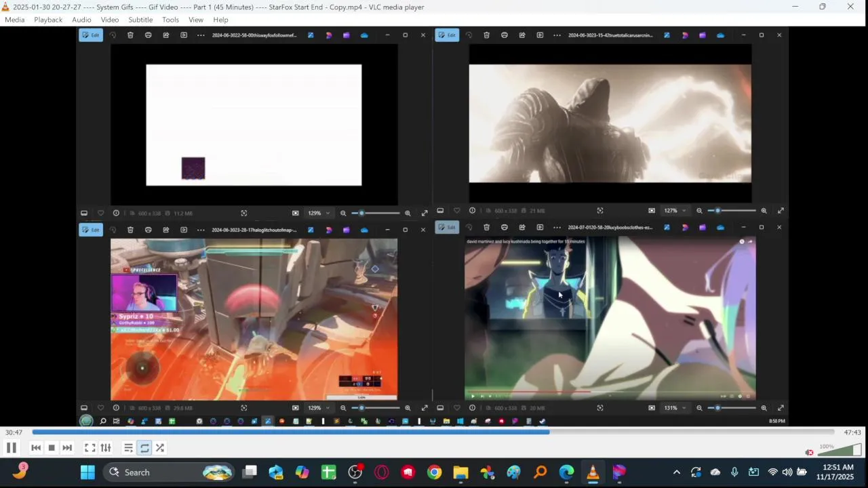The image size is (868, 488).
Task: Start slideshow in the icarus Photos window
Action: 540,35
